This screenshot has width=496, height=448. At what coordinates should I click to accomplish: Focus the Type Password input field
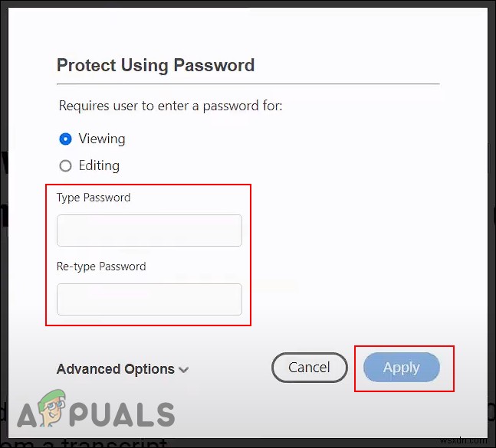pos(149,231)
